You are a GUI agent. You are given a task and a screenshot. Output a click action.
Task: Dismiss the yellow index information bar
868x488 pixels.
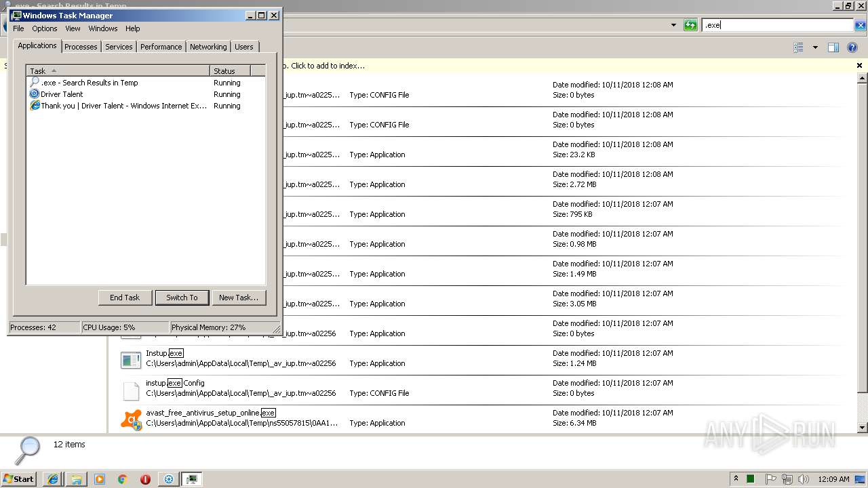[859, 66]
